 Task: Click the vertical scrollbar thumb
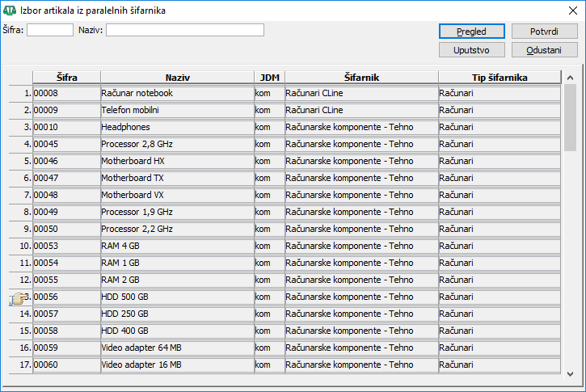pyautogui.click(x=570, y=112)
